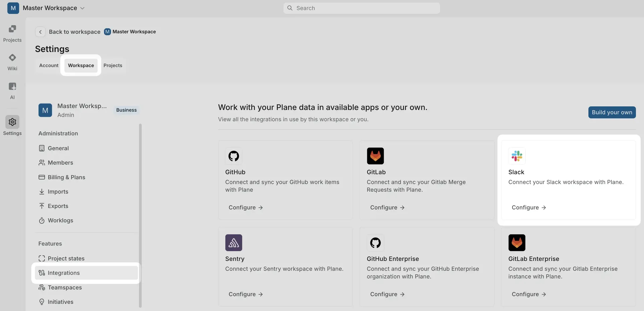The width and height of the screenshot is (644, 311).
Task: Switch to the Account settings tab
Action: (49, 65)
